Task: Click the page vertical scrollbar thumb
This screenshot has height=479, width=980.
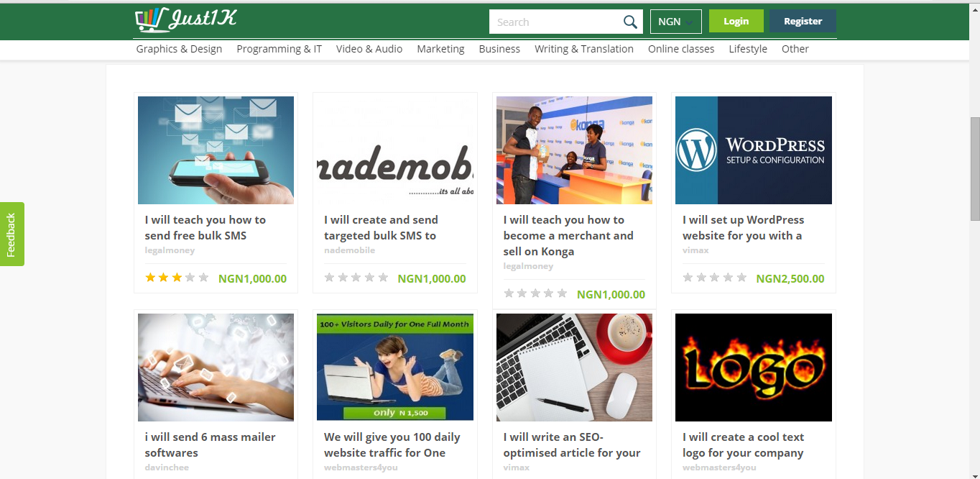Action: pos(975,168)
